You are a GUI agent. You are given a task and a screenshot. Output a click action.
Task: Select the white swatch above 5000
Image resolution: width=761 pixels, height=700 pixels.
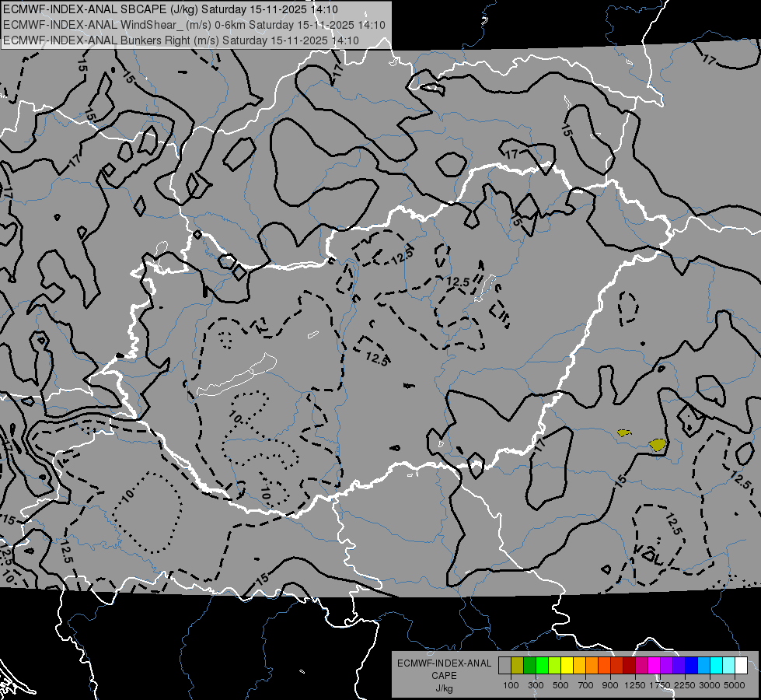click(741, 666)
